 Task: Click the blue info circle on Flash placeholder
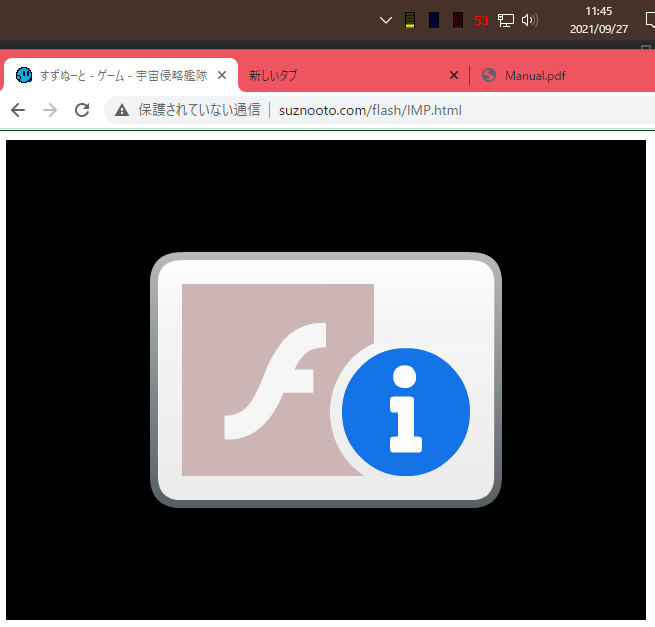tap(406, 412)
